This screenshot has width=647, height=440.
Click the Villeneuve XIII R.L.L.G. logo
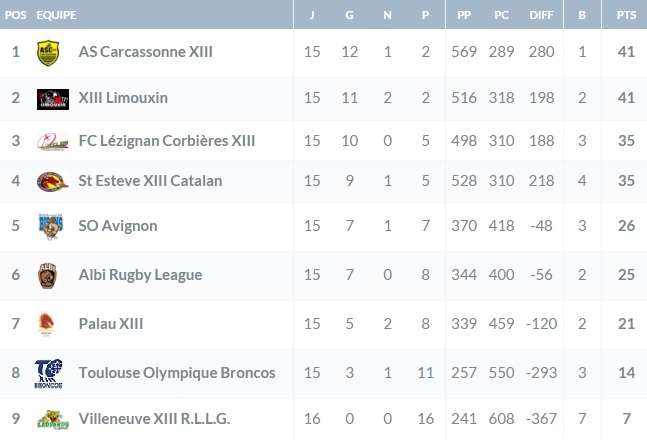50,420
